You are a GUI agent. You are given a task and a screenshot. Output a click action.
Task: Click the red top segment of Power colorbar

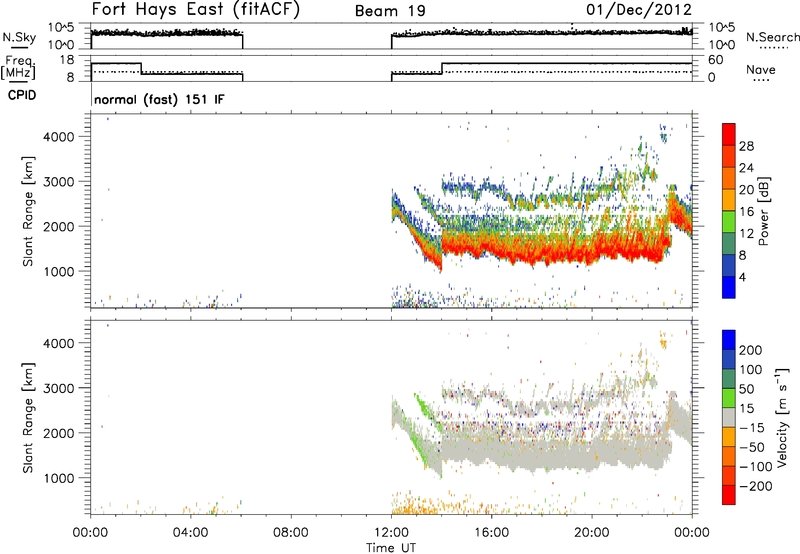(x=729, y=134)
